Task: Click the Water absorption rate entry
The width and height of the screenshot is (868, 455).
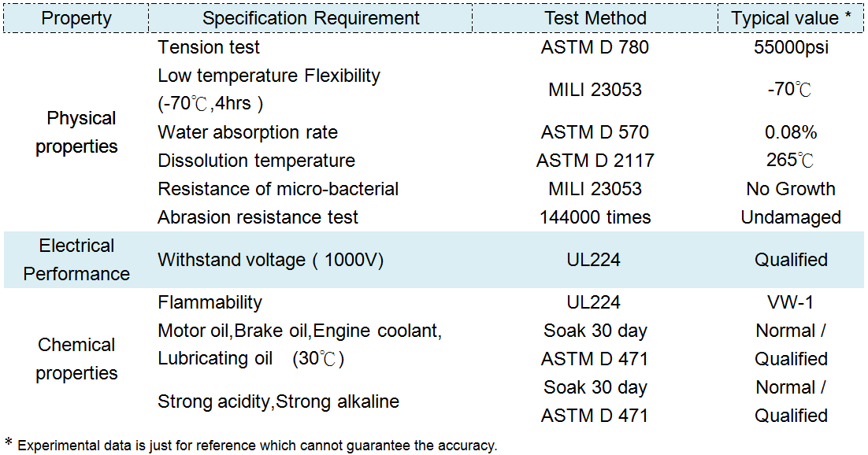Action: [x=247, y=132]
